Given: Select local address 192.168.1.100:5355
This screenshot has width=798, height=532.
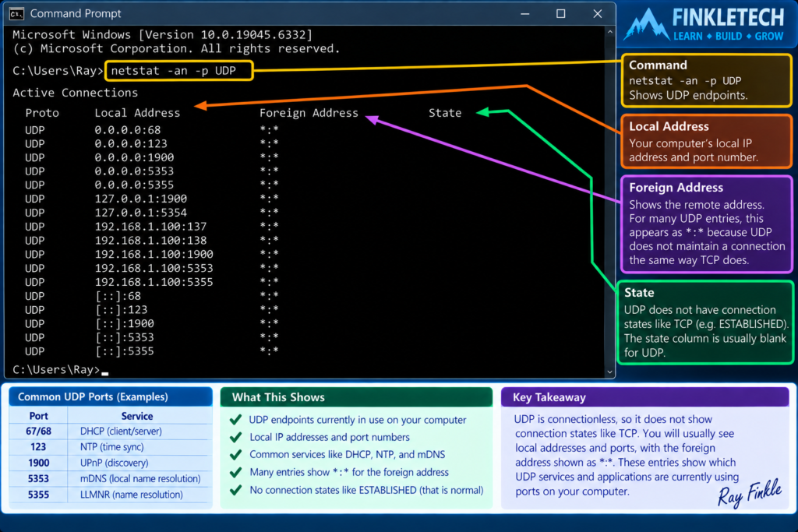Looking at the screenshot, I should tap(154, 282).
